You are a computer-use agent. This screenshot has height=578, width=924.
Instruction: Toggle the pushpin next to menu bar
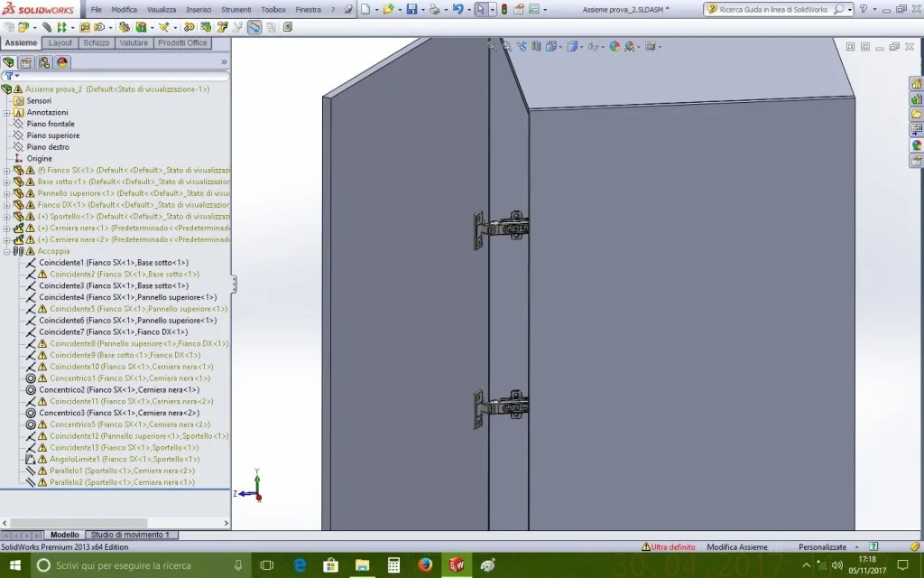coord(348,9)
